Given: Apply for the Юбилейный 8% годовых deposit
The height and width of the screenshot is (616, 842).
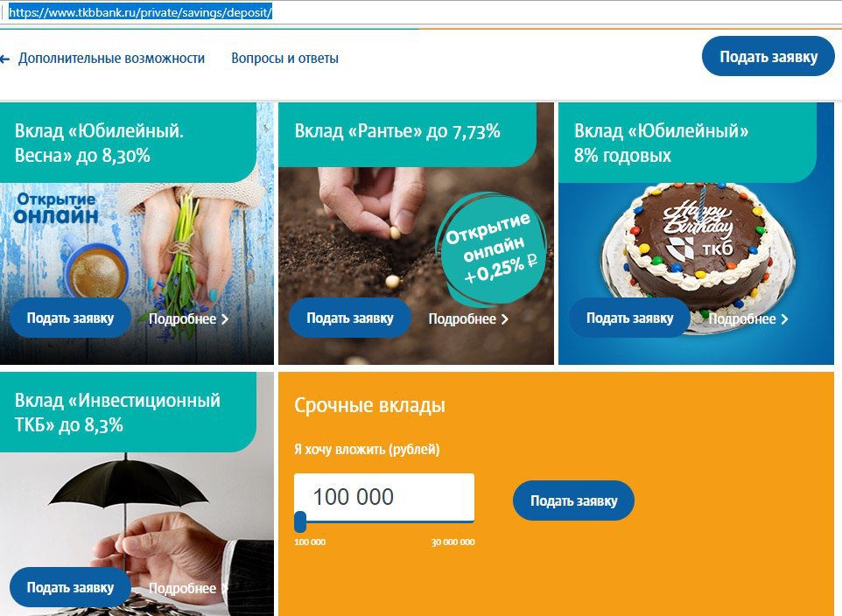Looking at the screenshot, I should (x=630, y=318).
